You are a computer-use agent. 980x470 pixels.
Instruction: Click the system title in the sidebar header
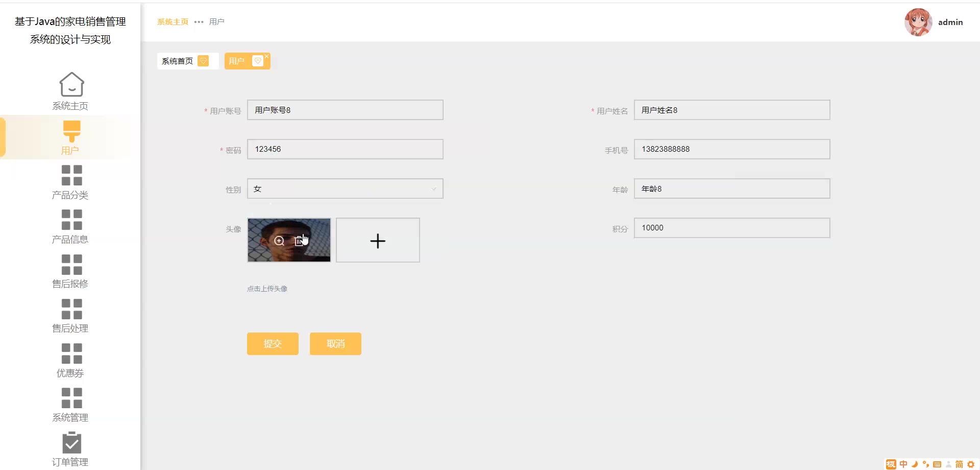point(70,30)
